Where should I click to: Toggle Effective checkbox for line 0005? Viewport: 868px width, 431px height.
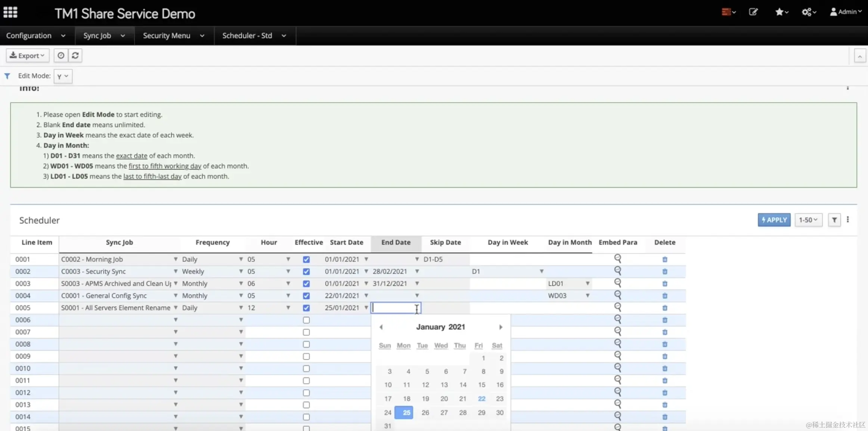point(306,308)
